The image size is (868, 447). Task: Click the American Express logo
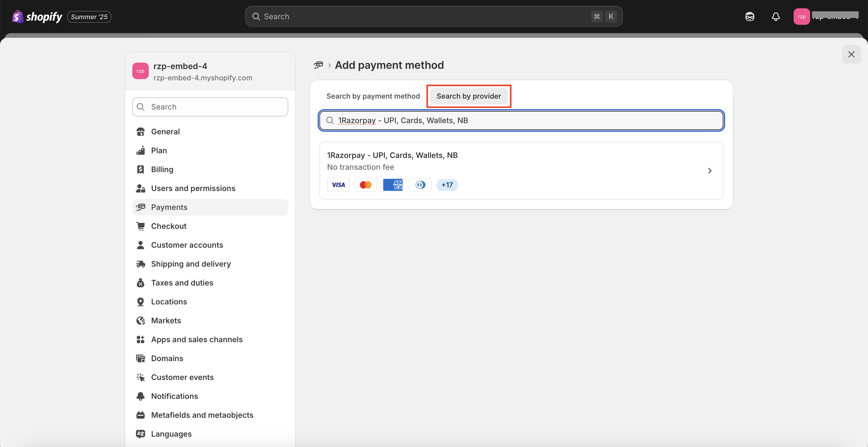pyautogui.click(x=393, y=185)
